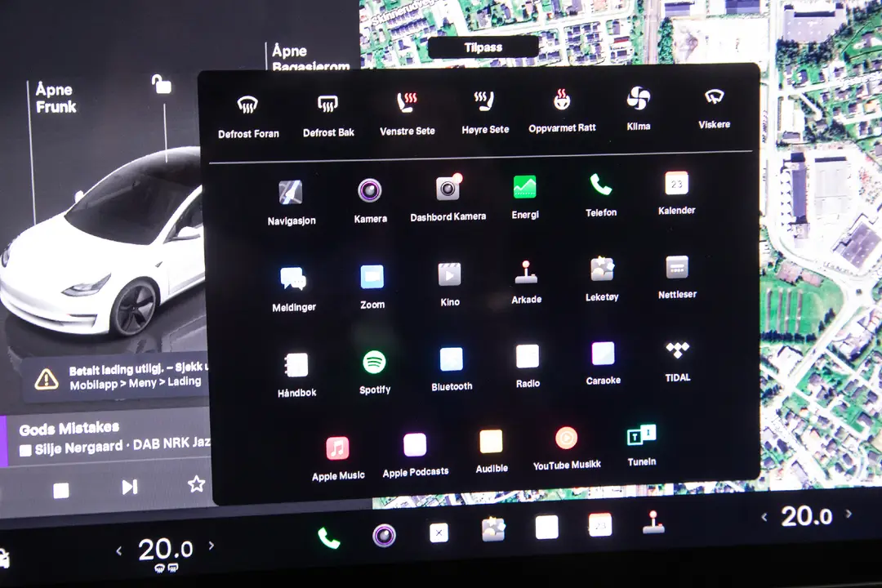
Task: Open the TuneIn app
Action: [x=641, y=446]
